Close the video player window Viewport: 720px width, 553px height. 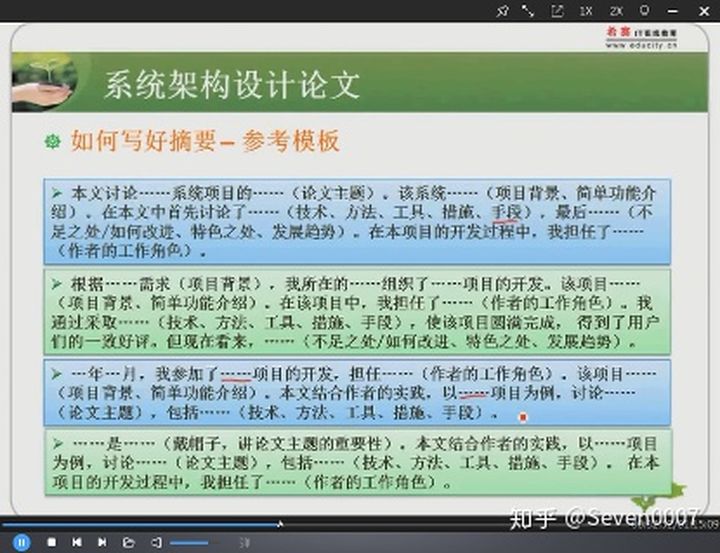coord(703,11)
